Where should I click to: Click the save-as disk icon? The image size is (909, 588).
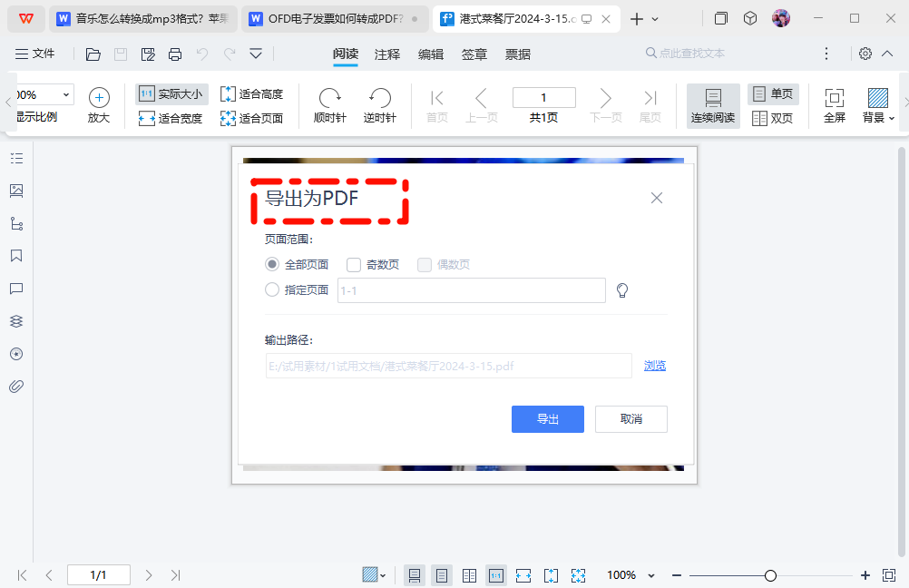(x=148, y=54)
